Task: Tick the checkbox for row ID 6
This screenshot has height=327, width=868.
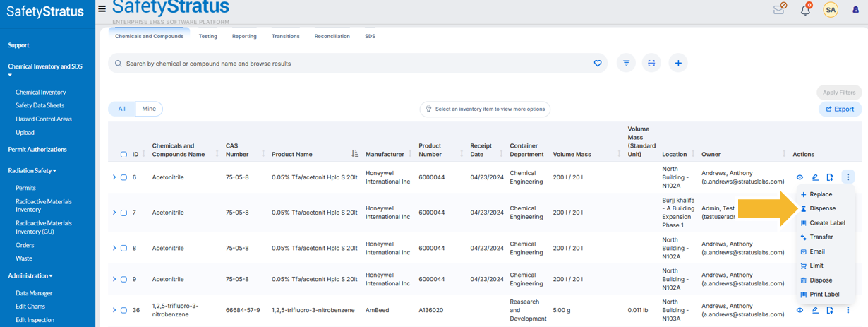Action: coord(123,177)
